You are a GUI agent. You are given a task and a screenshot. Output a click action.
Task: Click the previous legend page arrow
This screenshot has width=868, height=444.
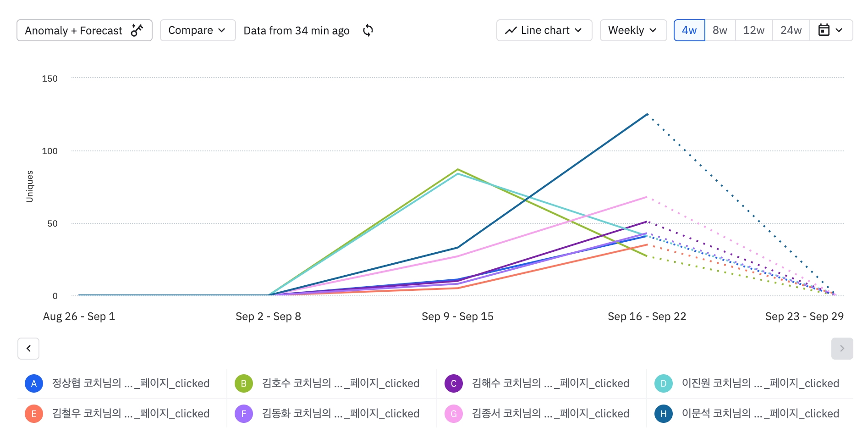[28, 349]
